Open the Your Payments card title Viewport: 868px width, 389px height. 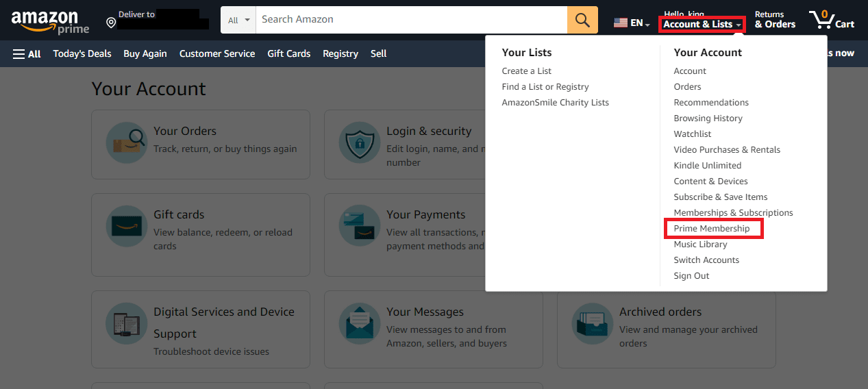425,214
